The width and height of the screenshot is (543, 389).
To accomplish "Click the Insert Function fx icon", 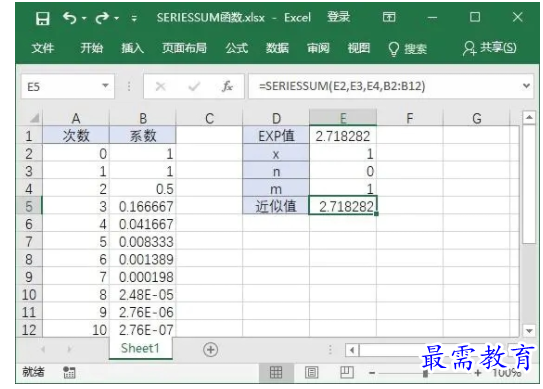I will coord(228,86).
